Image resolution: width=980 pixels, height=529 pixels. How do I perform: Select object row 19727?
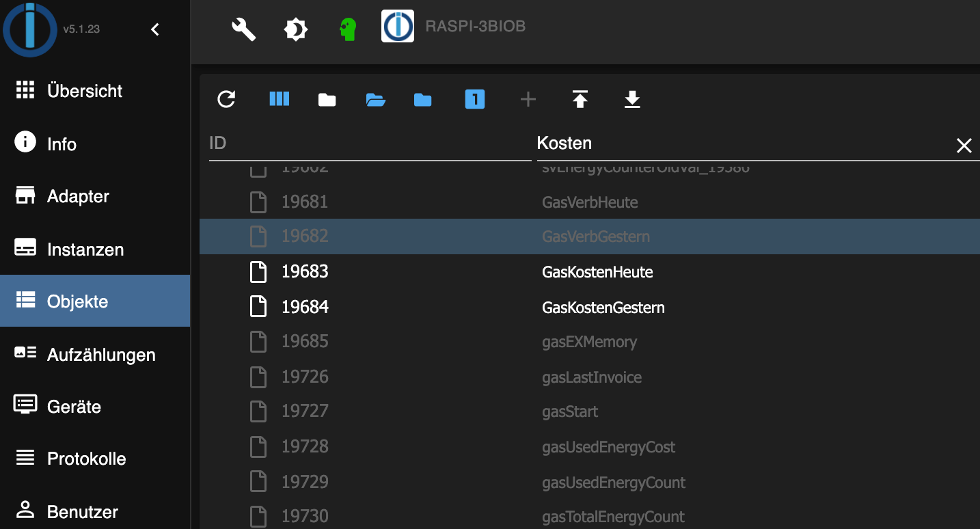590,411
